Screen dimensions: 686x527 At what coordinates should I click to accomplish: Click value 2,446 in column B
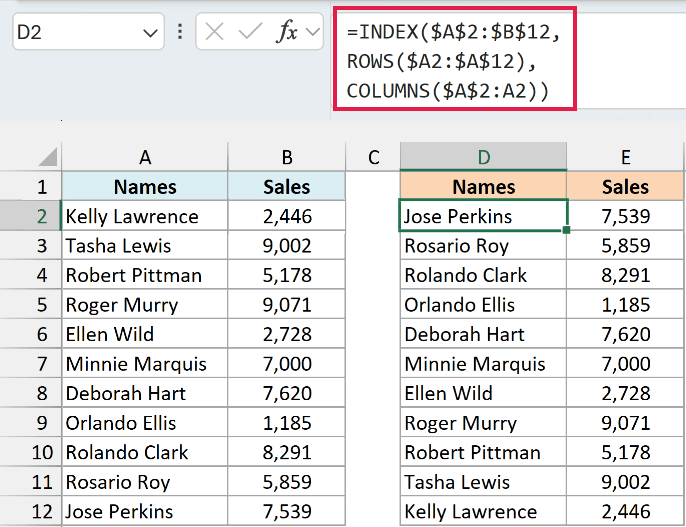point(287,216)
